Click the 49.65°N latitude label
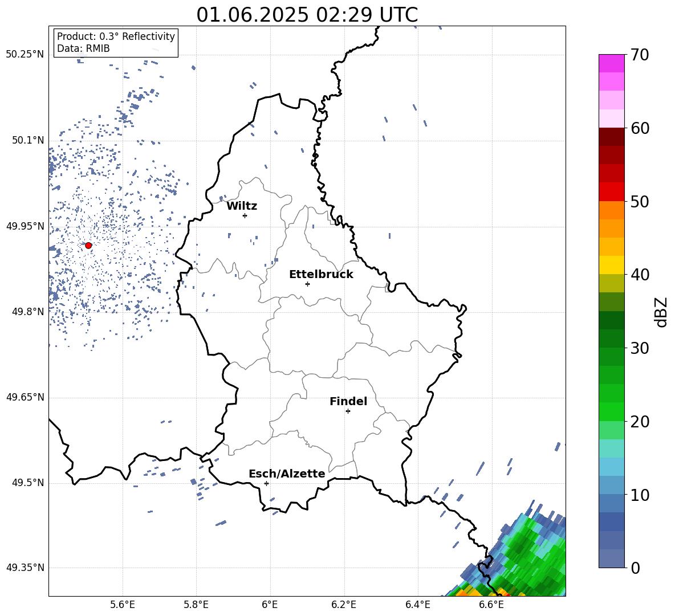The width and height of the screenshot is (675, 616). point(25,397)
